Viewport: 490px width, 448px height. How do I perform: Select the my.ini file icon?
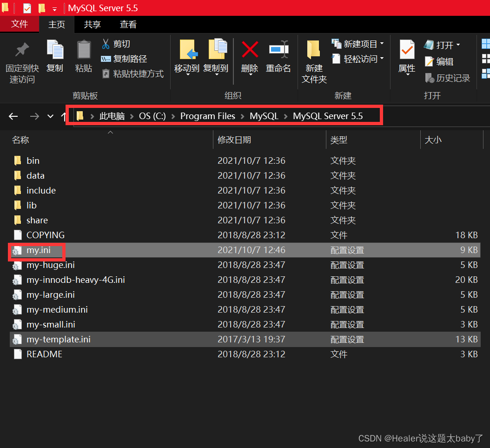click(17, 250)
